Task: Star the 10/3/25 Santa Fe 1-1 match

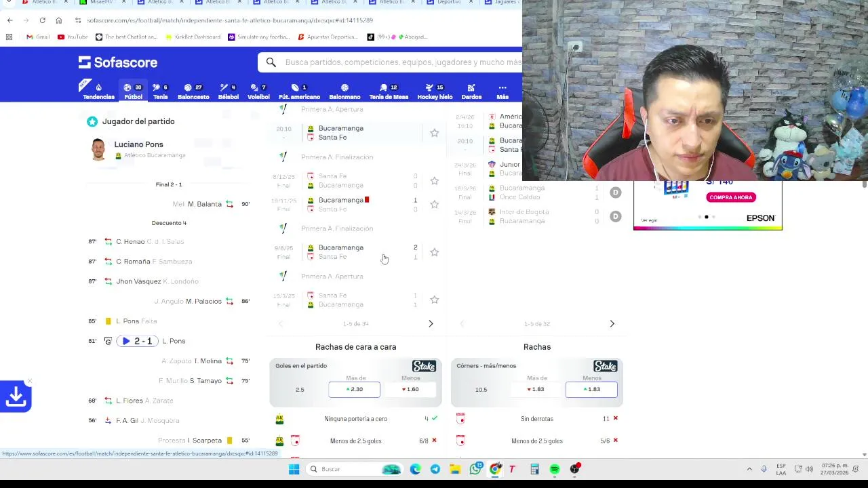Action: click(x=435, y=300)
